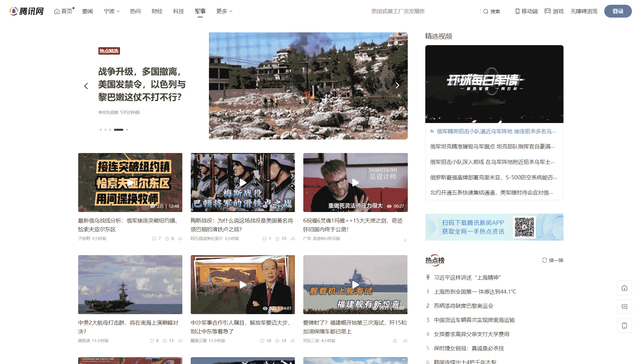Screen dimensions: 641x364
Task: Click the 登录 login button
Action: (x=618, y=11)
